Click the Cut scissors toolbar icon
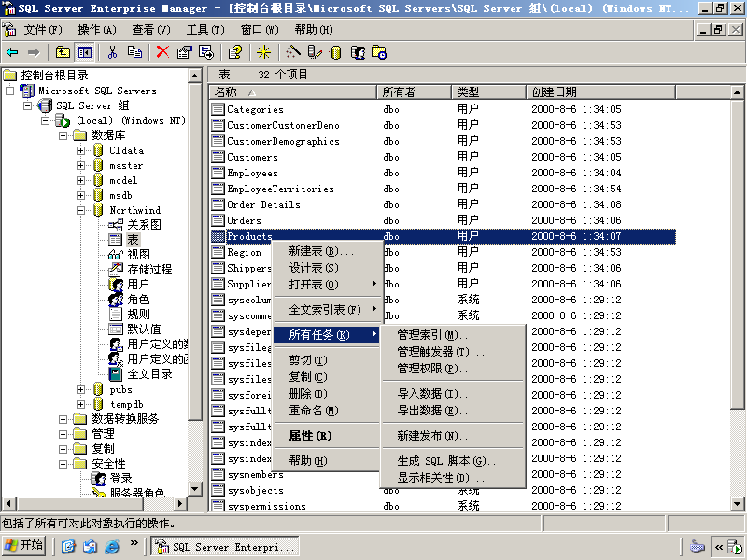The width and height of the screenshot is (747, 560). [x=112, y=52]
